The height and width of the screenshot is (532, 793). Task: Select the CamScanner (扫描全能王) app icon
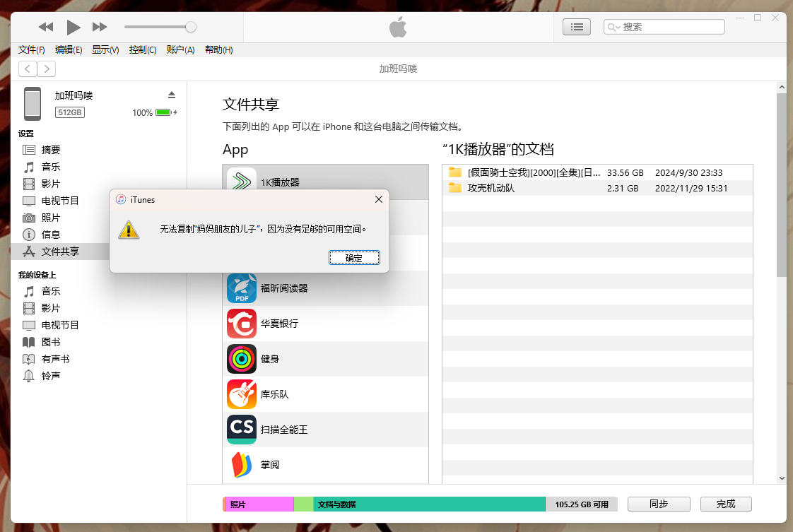click(242, 430)
